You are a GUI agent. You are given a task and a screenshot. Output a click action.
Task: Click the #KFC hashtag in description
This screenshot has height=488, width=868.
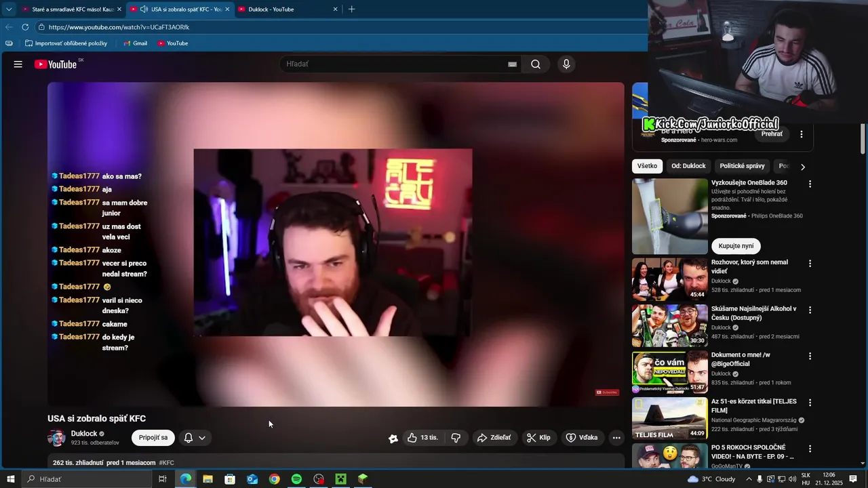tap(166, 463)
